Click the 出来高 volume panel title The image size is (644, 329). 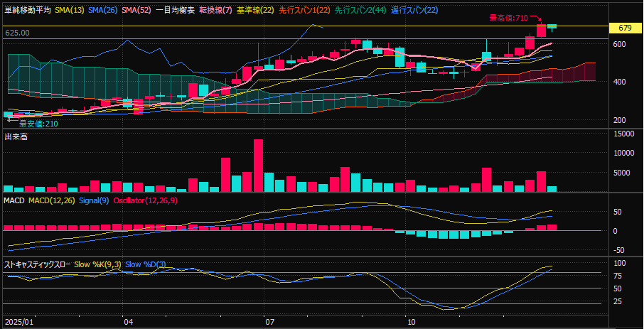tap(16, 136)
